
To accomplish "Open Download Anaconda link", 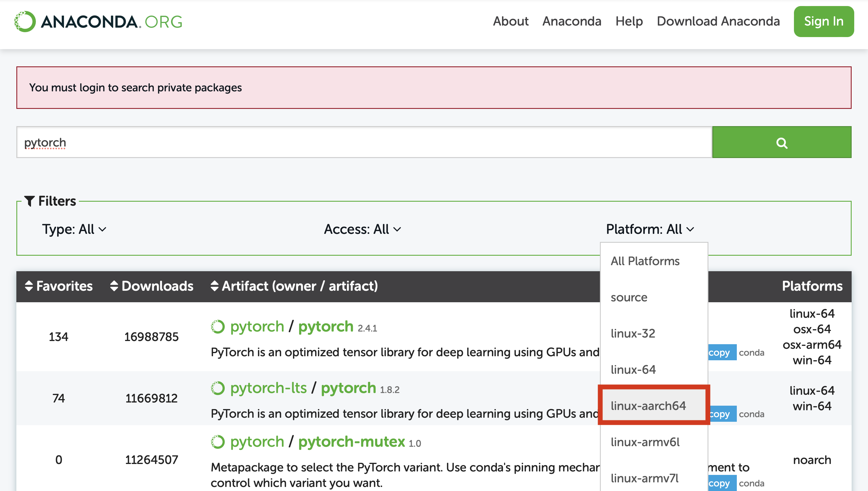I will point(718,21).
